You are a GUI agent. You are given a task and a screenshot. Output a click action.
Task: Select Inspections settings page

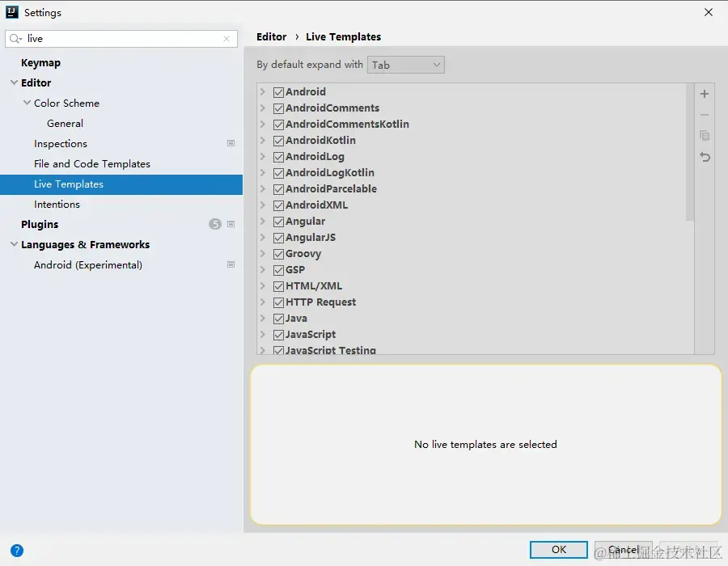click(x=61, y=144)
